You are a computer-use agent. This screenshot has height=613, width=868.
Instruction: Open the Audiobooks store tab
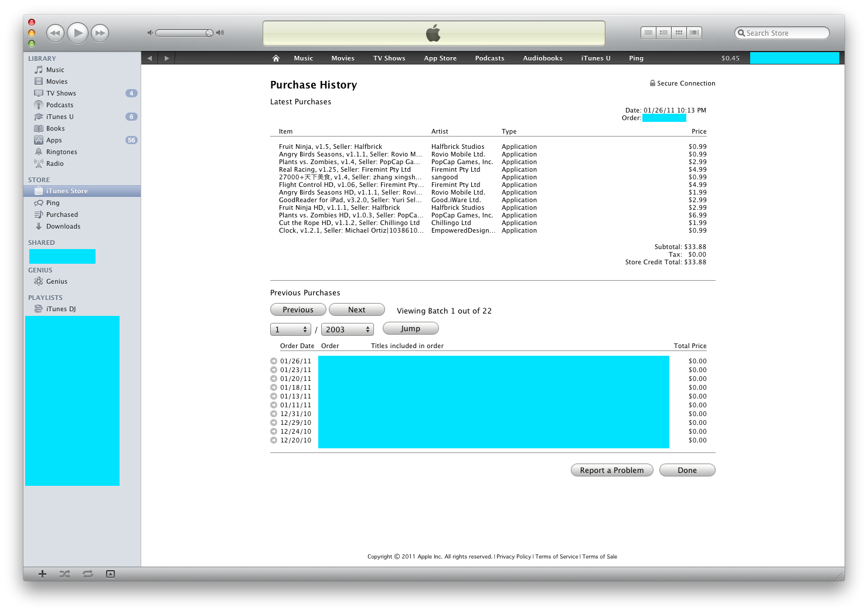tap(543, 58)
